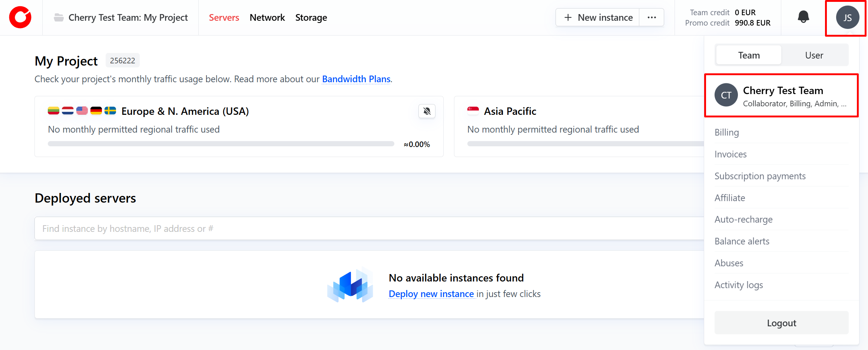Click the Deploy new instance link
The image size is (868, 350).
(431, 294)
